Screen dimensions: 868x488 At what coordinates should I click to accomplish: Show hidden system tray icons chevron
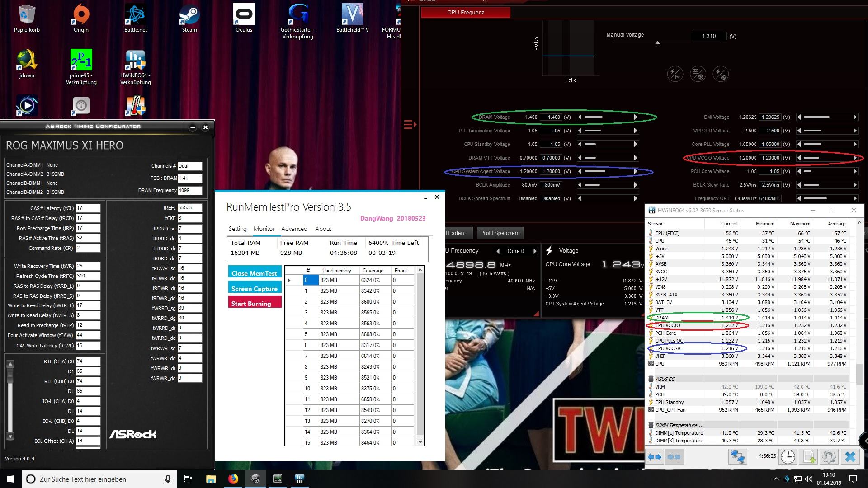[776, 479]
